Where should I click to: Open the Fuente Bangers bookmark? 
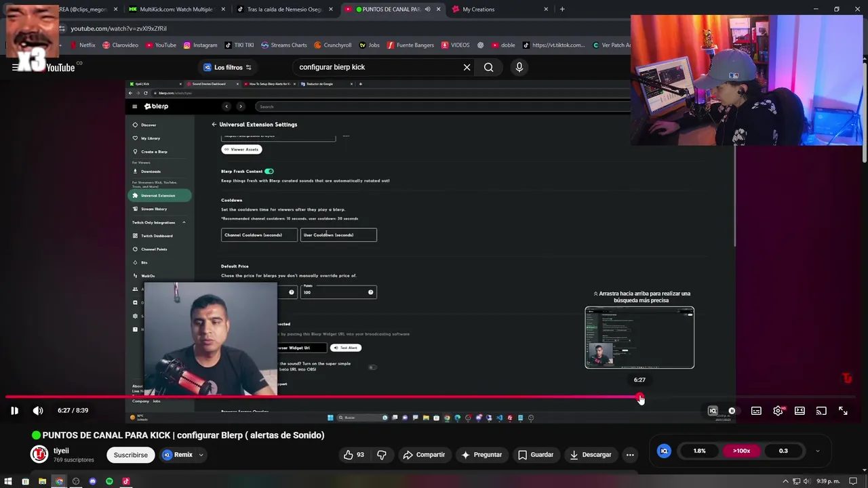pyautogui.click(x=410, y=45)
